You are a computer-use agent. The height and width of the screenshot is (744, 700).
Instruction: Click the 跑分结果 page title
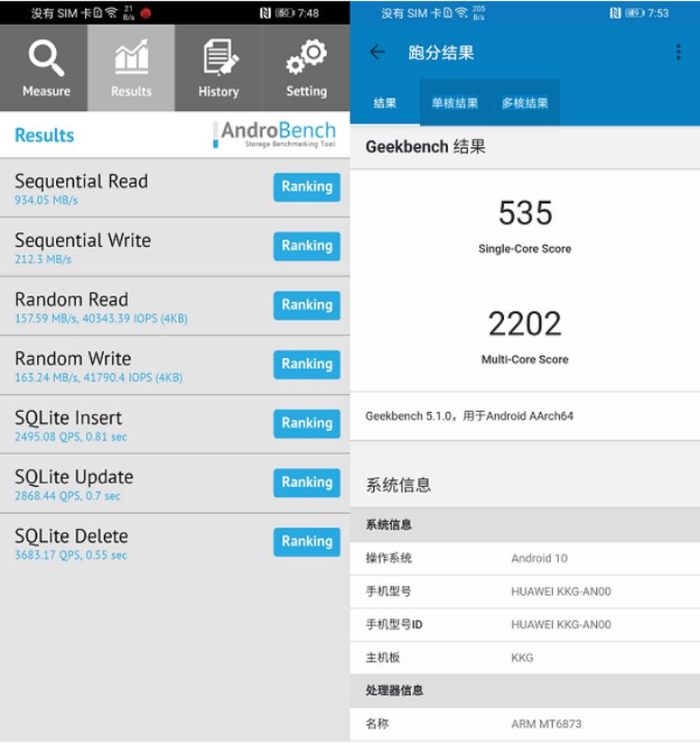[441, 52]
